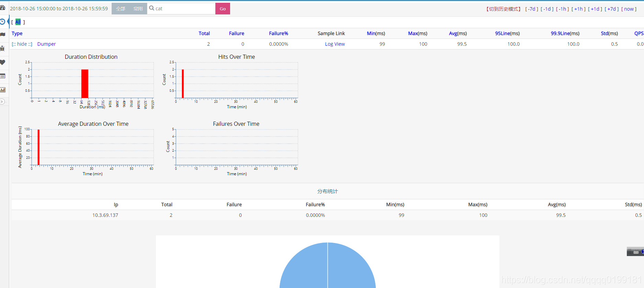Sort by the Total column header
This screenshot has width=644, height=288.
tap(204, 33)
